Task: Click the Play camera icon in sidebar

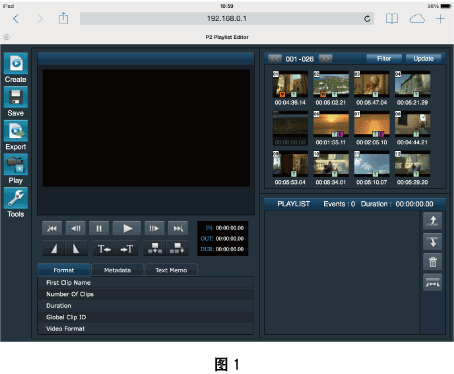Action: (x=16, y=164)
